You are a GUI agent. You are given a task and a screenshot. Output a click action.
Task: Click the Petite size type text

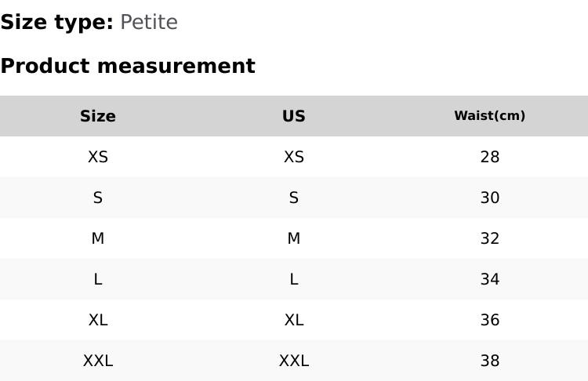pos(149,23)
